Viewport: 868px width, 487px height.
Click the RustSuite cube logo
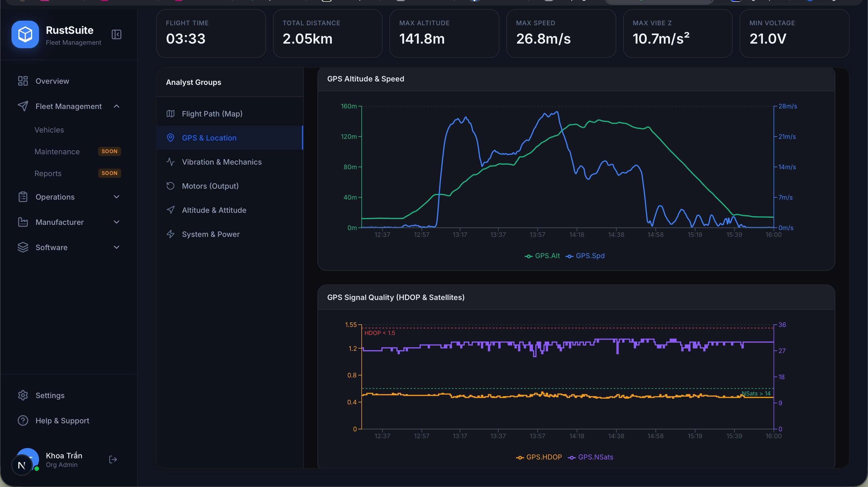[25, 34]
